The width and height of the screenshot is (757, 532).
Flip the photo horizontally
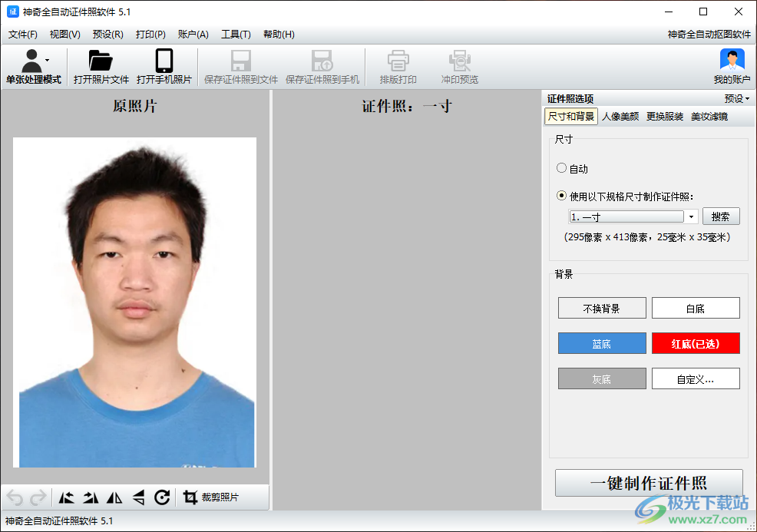point(114,497)
